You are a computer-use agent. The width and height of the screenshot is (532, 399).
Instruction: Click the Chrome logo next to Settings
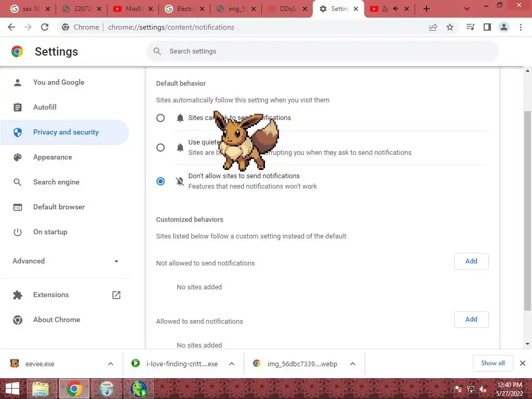coord(17,51)
